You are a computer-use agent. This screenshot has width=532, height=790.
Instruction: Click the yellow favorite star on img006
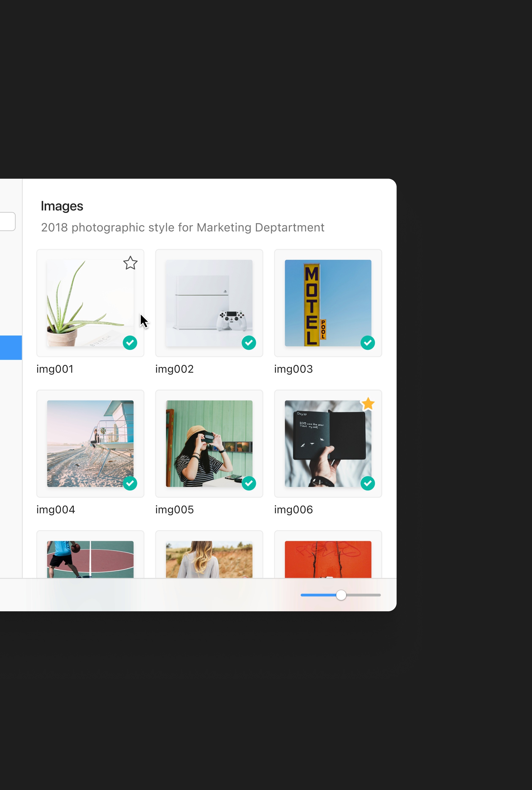click(x=368, y=404)
